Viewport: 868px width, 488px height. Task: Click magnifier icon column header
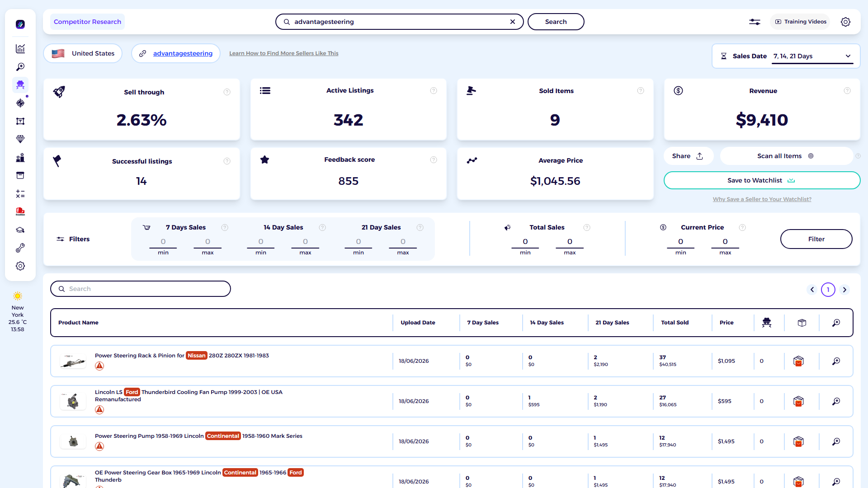click(836, 323)
